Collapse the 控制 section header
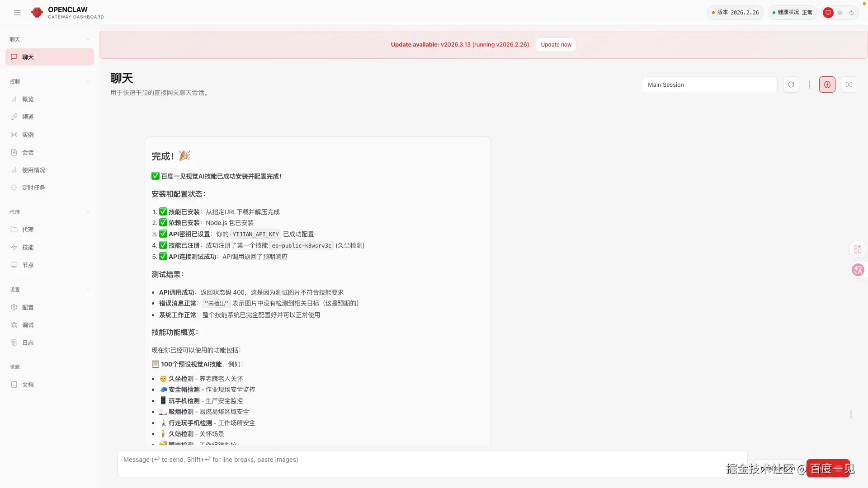The height and width of the screenshot is (488, 868). 88,81
